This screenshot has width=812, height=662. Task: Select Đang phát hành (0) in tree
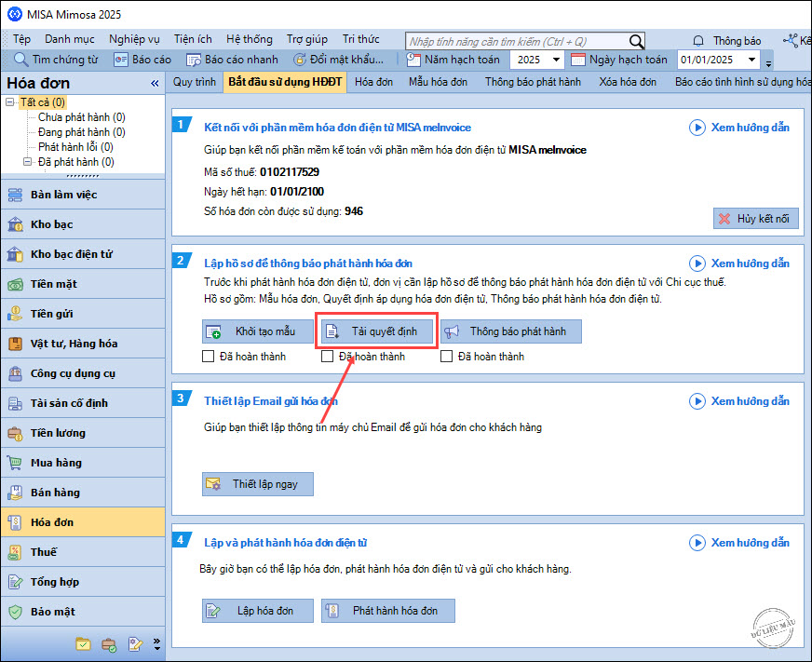(82, 132)
